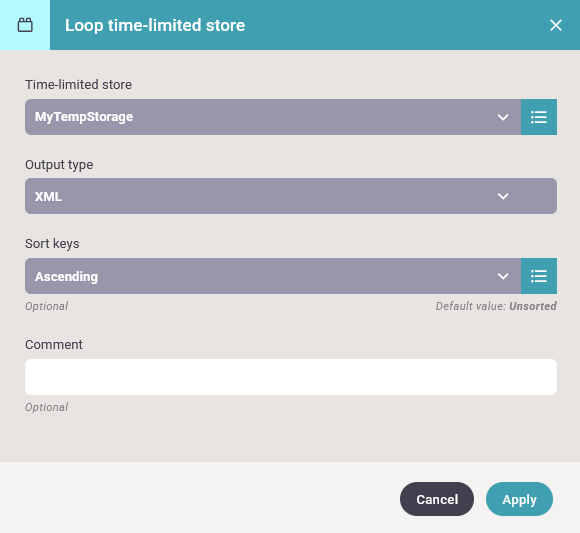Click the 'Sort keys' field label
Image resolution: width=580 pixels, height=533 pixels.
[x=52, y=244]
